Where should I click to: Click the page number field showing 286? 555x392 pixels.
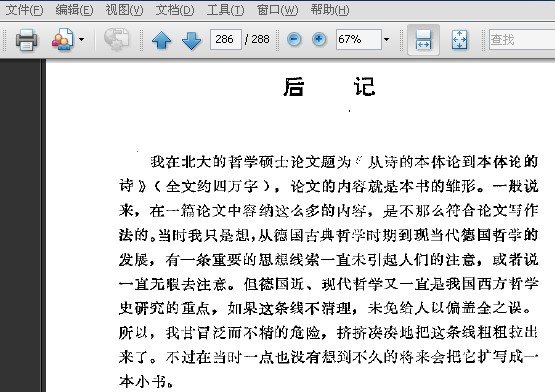click(x=225, y=39)
